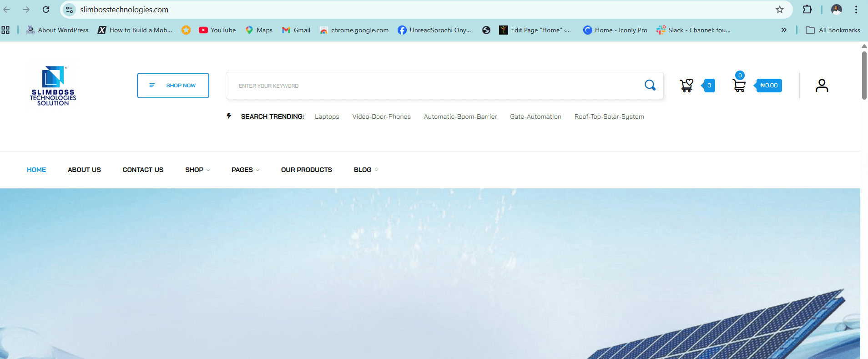Expand the PAGES dropdown menu
Image resolution: width=868 pixels, height=359 pixels.
pyautogui.click(x=245, y=170)
